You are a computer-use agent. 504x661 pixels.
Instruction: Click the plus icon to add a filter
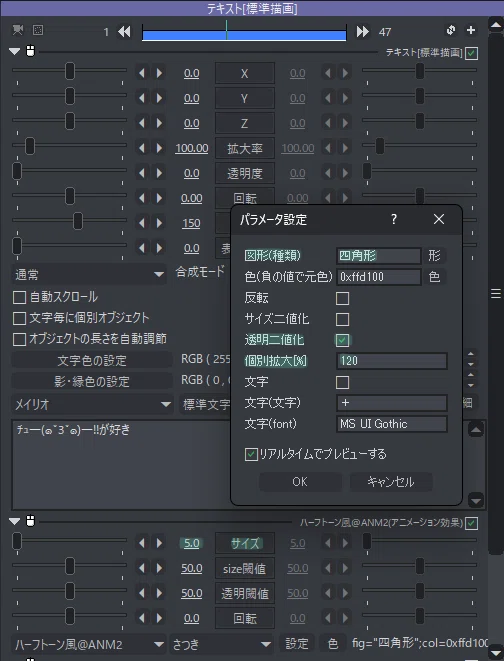click(471, 30)
